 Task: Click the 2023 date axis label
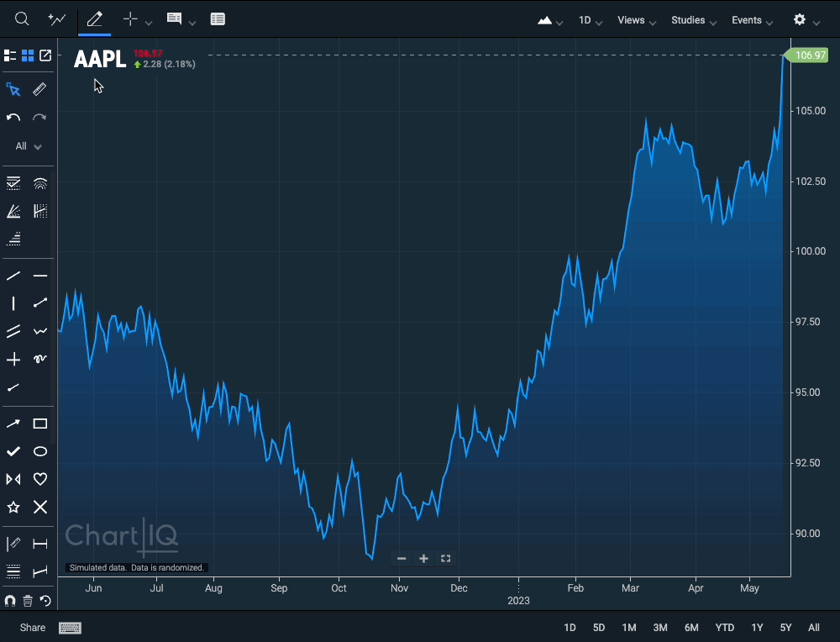tap(518, 601)
